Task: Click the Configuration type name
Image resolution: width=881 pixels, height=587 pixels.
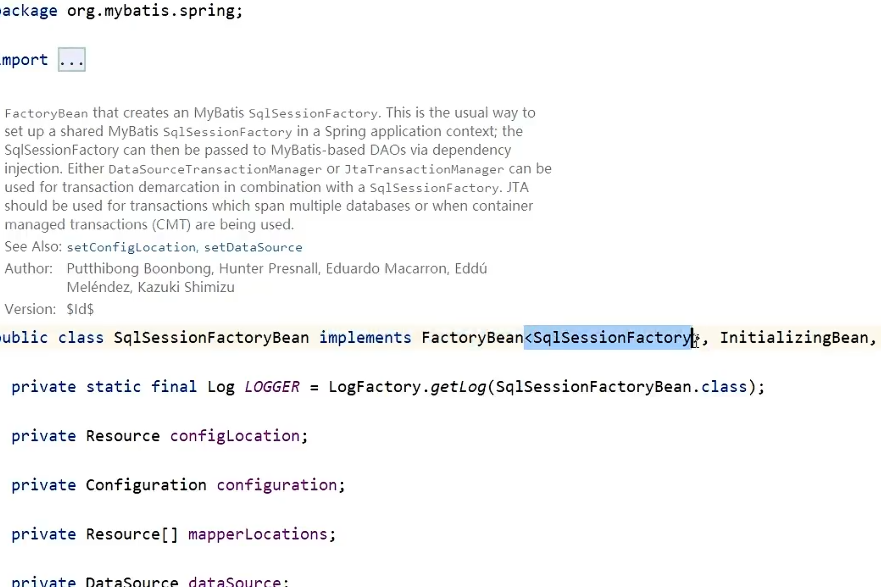Action: [x=146, y=485]
